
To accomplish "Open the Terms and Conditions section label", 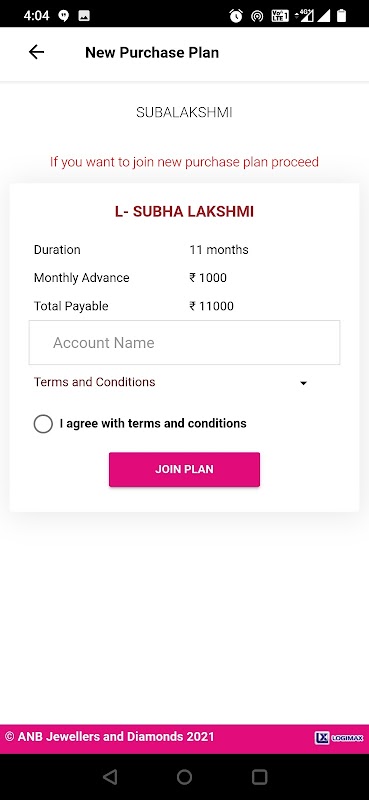I will tap(94, 382).
